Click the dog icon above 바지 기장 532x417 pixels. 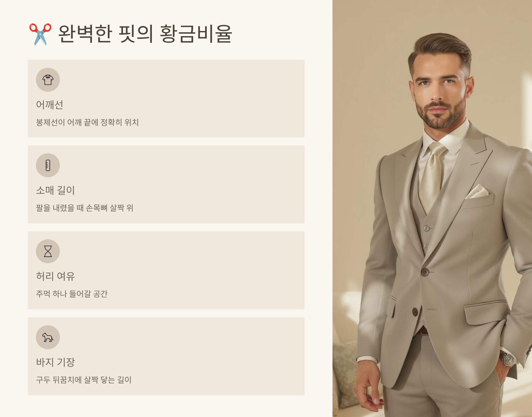click(x=48, y=337)
